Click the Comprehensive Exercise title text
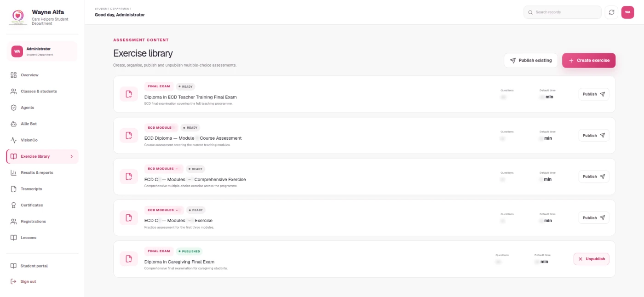Screen dimensions: 644x297 [195, 180]
